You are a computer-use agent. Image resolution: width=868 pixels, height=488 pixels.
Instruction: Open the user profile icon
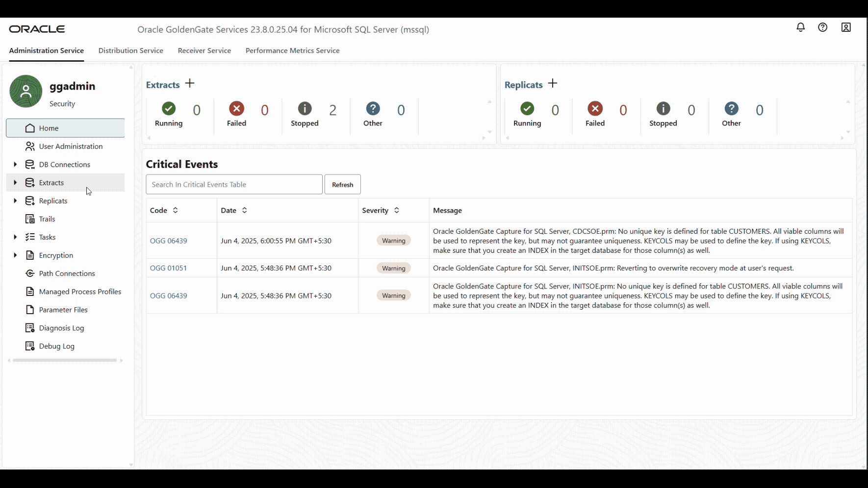click(x=845, y=27)
